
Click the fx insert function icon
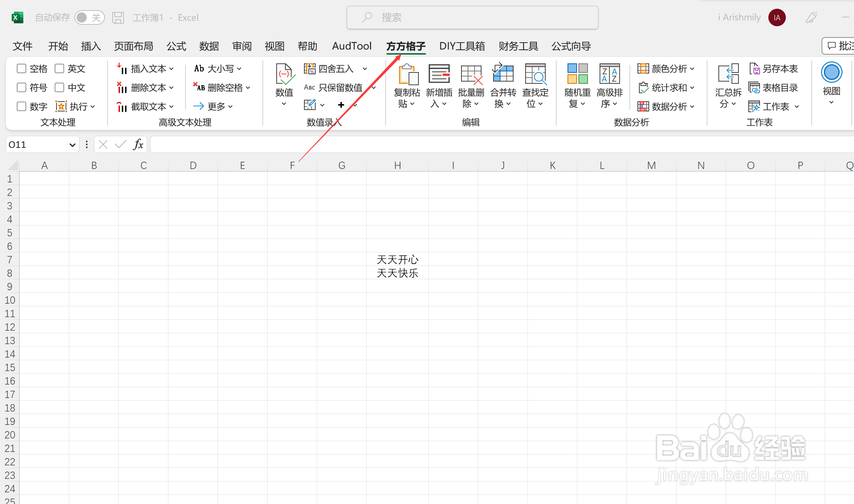pos(138,145)
